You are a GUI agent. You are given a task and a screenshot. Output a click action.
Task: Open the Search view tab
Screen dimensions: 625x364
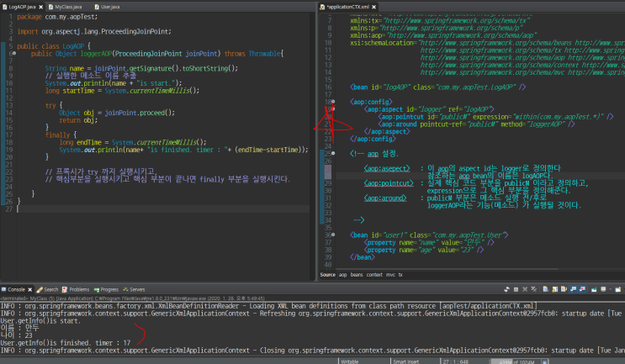tap(47, 289)
